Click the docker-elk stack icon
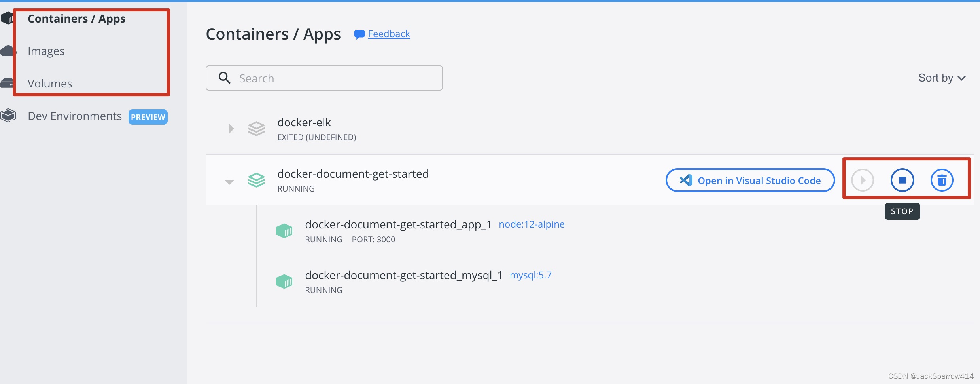 click(256, 129)
